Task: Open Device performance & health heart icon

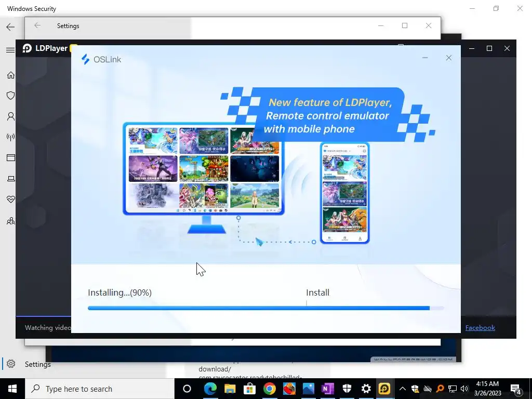Action: pos(11,199)
